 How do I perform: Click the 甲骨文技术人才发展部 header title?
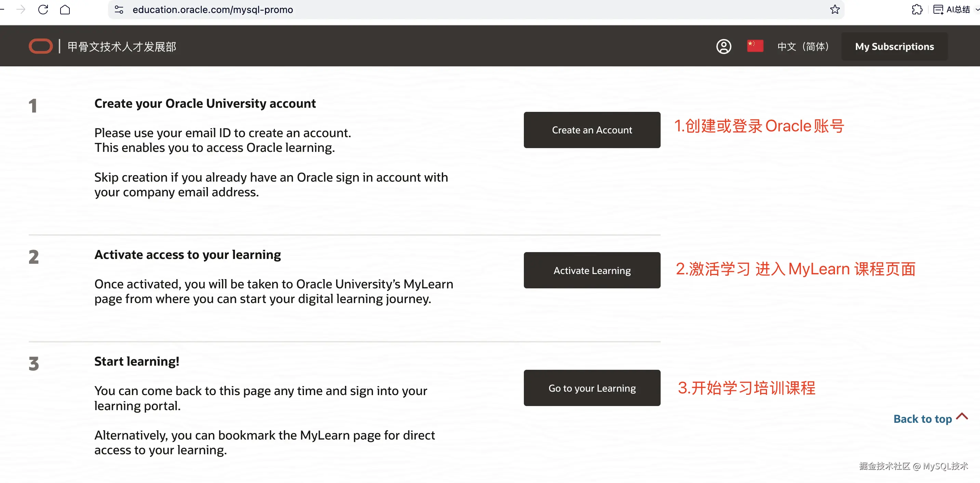[x=122, y=47]
